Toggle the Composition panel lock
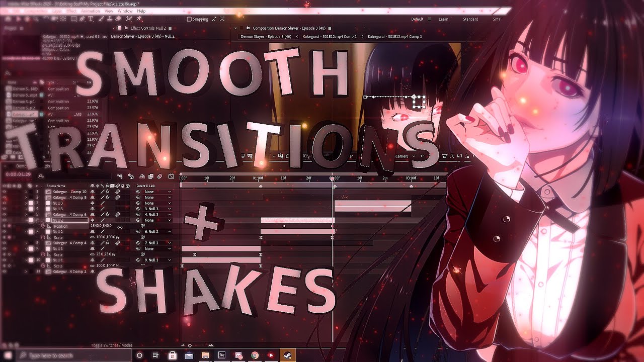 pos(248,28)
